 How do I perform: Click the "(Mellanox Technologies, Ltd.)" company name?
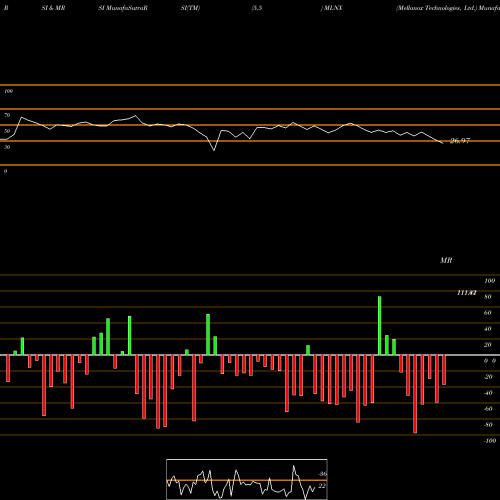(436, 8)
